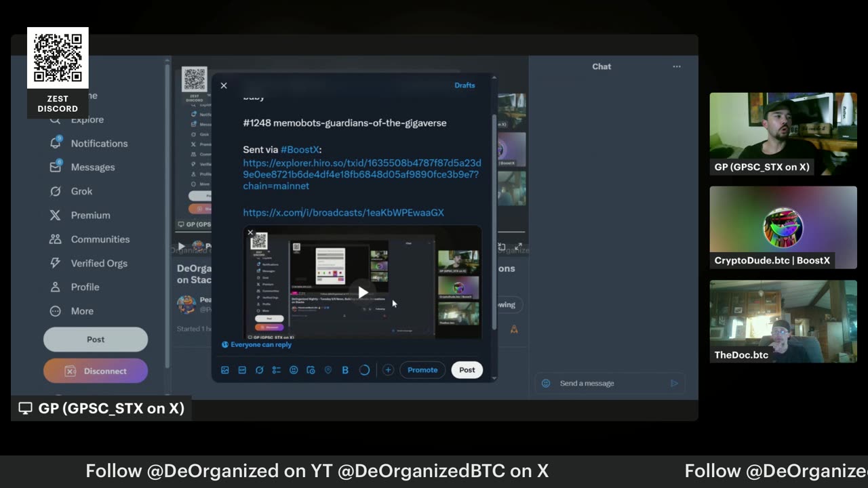Open the Chat panel options menu

pos(676,66)
